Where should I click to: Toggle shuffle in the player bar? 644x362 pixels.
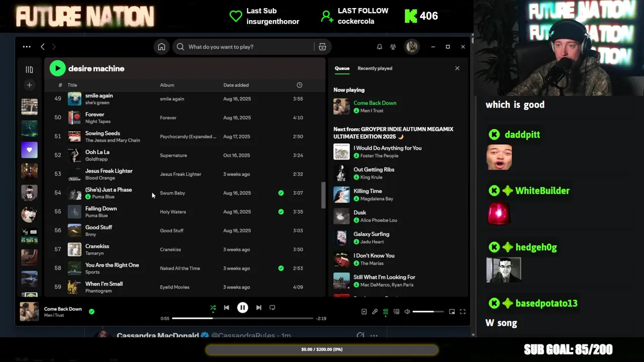(213, 308)
